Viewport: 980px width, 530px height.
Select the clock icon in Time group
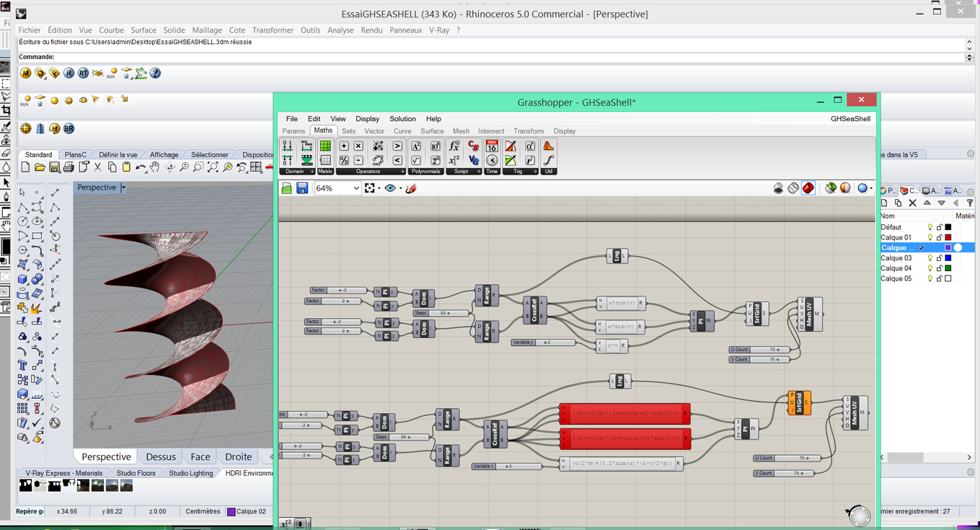pyautogui.click(x=492, y=160)
